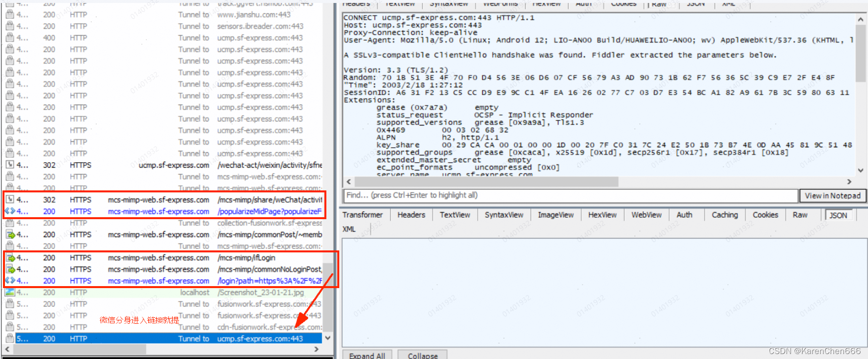Click lock icon of collection-fusionwork.sf-express row

(9, 223)
